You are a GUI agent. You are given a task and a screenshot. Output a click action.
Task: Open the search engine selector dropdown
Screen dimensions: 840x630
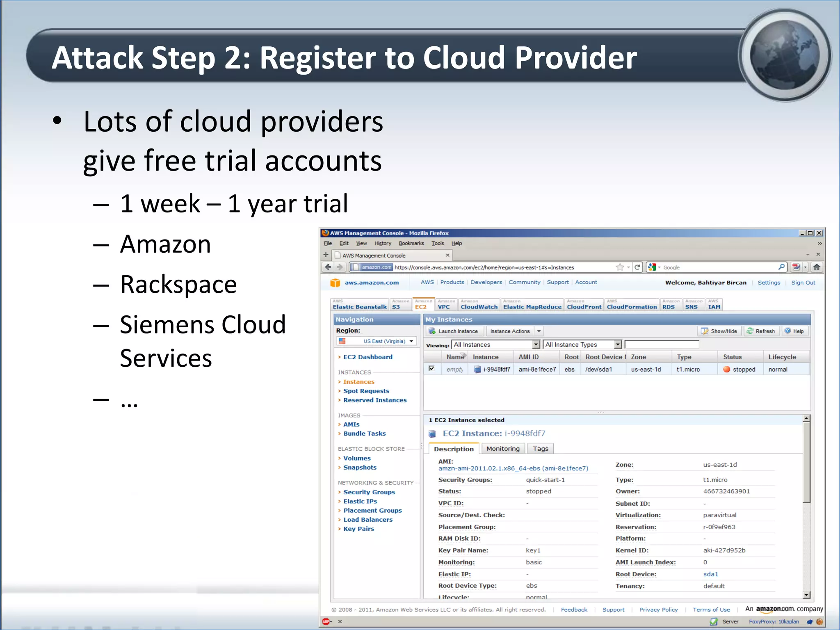pos(659,267)
